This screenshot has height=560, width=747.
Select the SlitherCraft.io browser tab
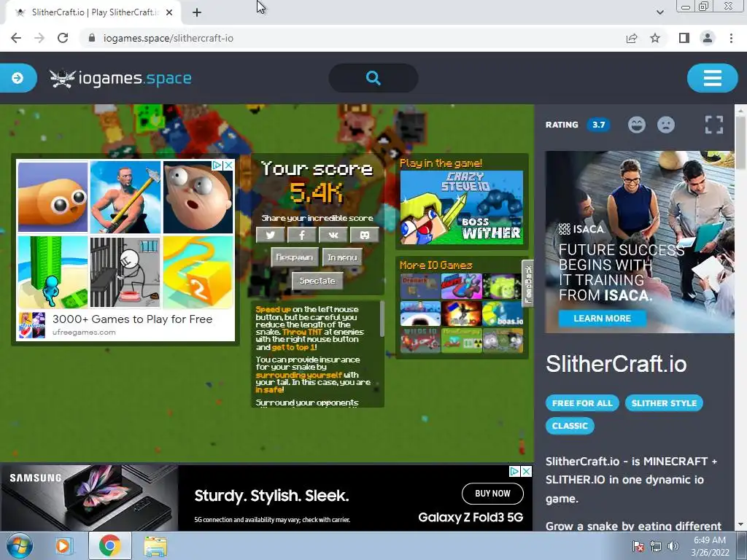pyautogui.click(x=93, y=13)
